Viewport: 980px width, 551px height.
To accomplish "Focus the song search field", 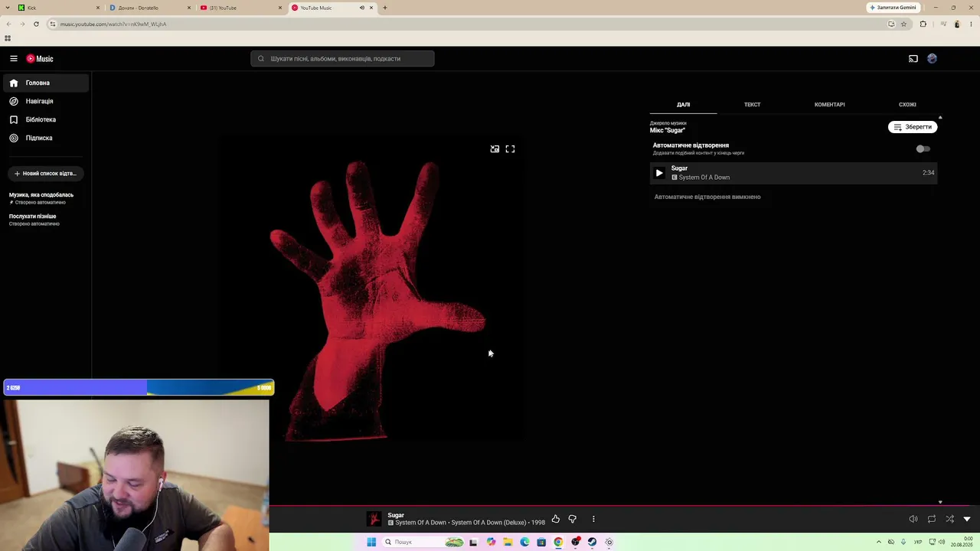I will tap(342, 58).
